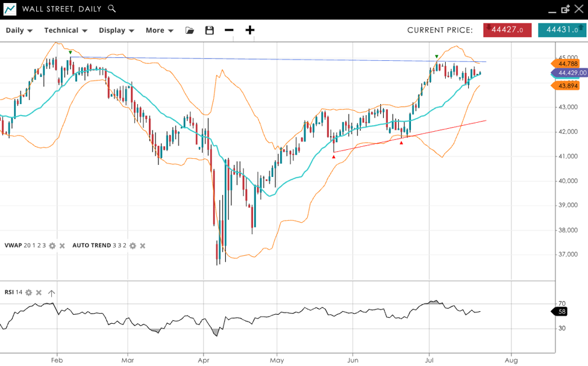Open AUTO TREND settings gear
Image resolution: width=588 pixels, height=366 pixels.
point(133,246)
